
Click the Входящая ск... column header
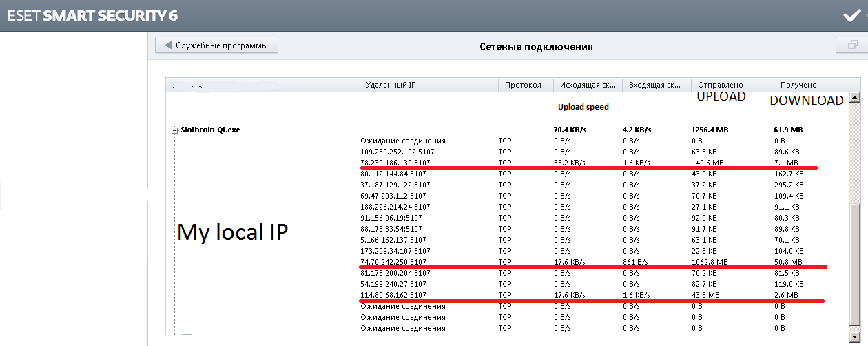pos(657,85)
